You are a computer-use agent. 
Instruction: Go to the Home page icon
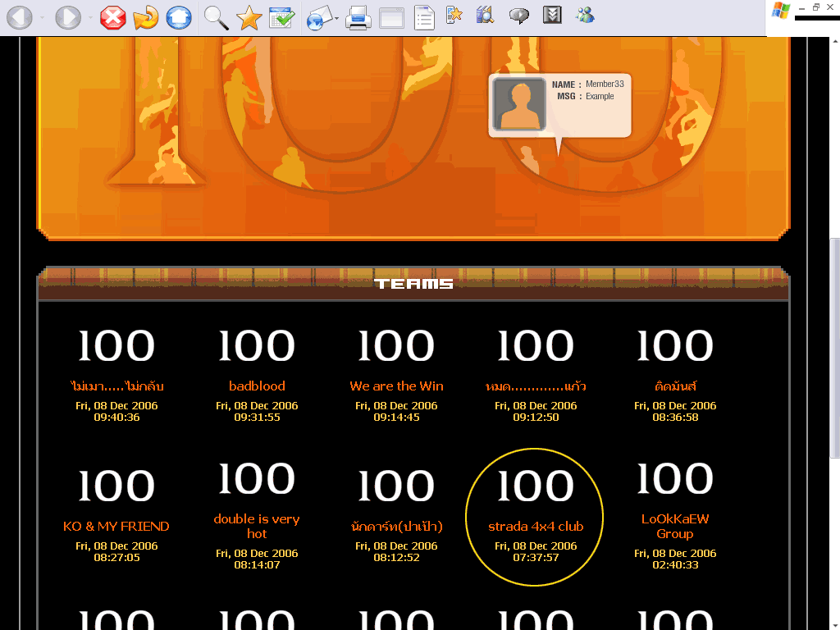tap(179, 17)
